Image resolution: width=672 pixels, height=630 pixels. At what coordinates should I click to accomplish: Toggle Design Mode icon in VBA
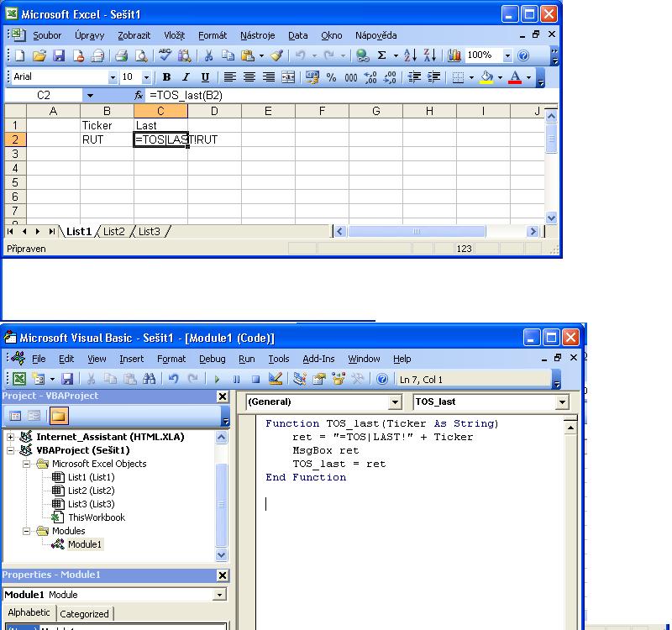tap(276, 379)
